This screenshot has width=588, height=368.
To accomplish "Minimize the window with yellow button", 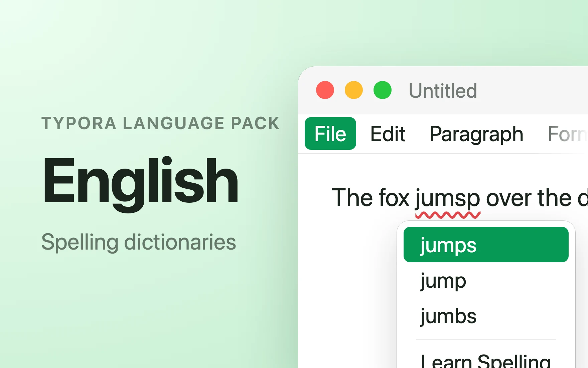I will 354,90.
